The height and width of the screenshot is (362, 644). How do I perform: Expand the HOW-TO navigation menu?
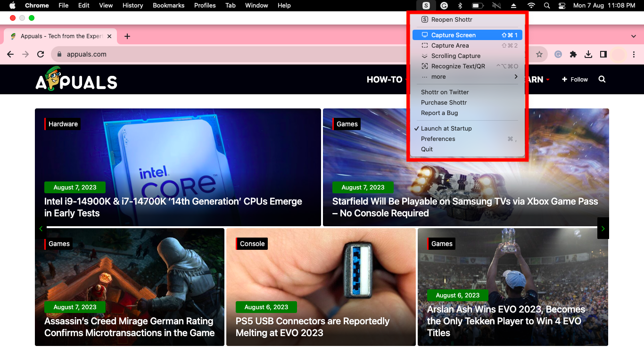pos(387,80)
